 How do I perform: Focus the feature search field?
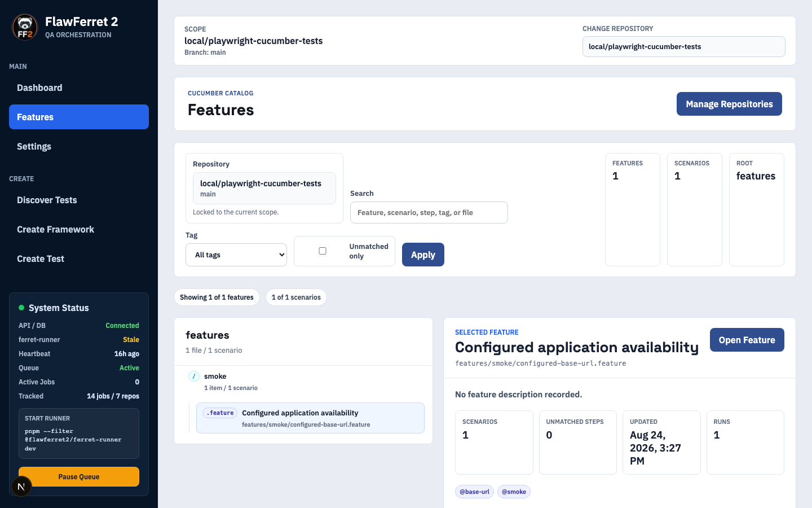click(429, 212)
